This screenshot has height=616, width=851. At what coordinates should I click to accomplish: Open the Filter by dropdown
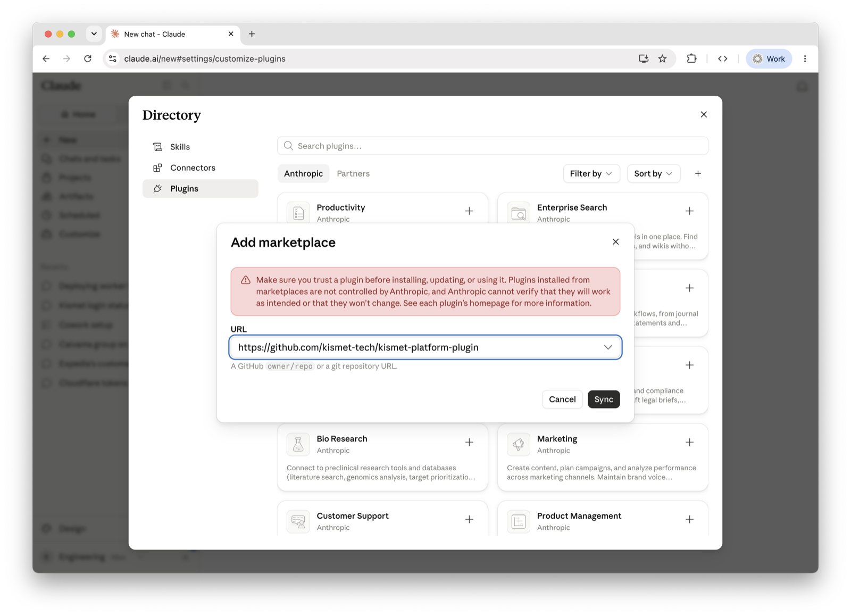click(x=591, y=173)
